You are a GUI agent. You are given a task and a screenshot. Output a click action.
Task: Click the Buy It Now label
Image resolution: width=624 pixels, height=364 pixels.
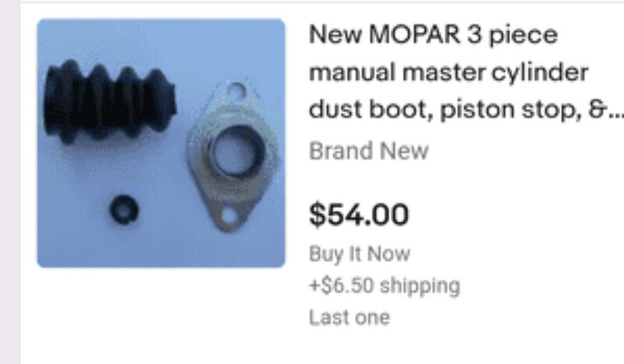coord(360,254)
